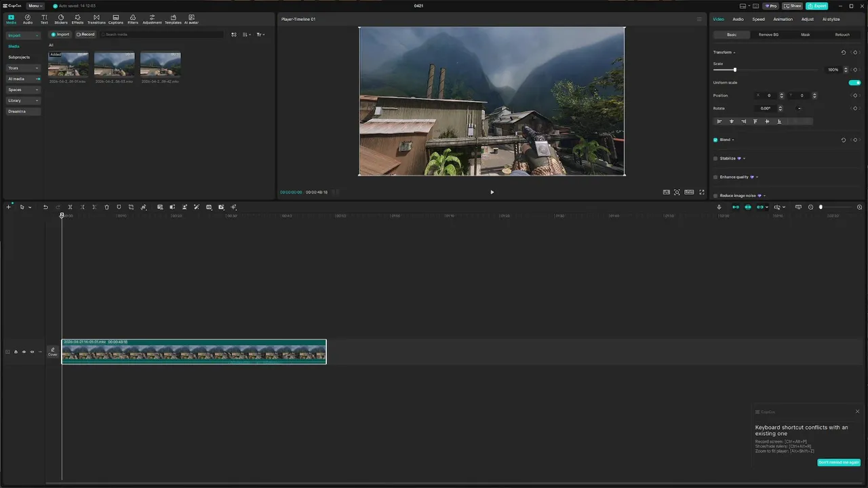Open the Text tools tab
868x488 pixels.
pos(44,19)
